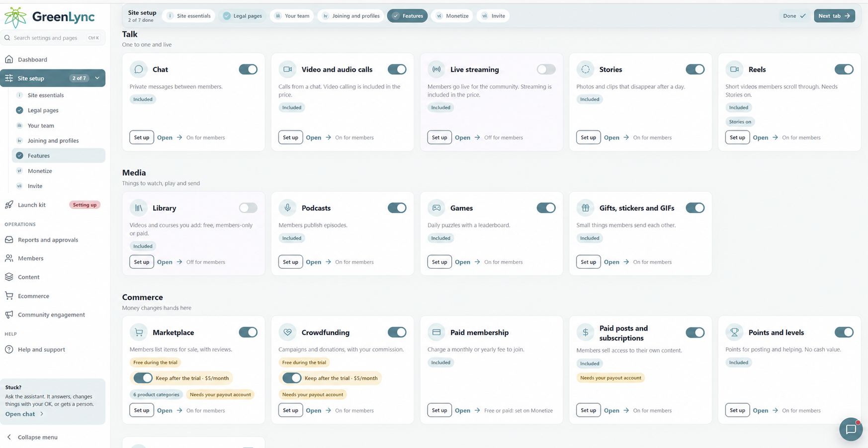
Task: Click the Open chat link in the Stuck panel
Action: point(24,414)
